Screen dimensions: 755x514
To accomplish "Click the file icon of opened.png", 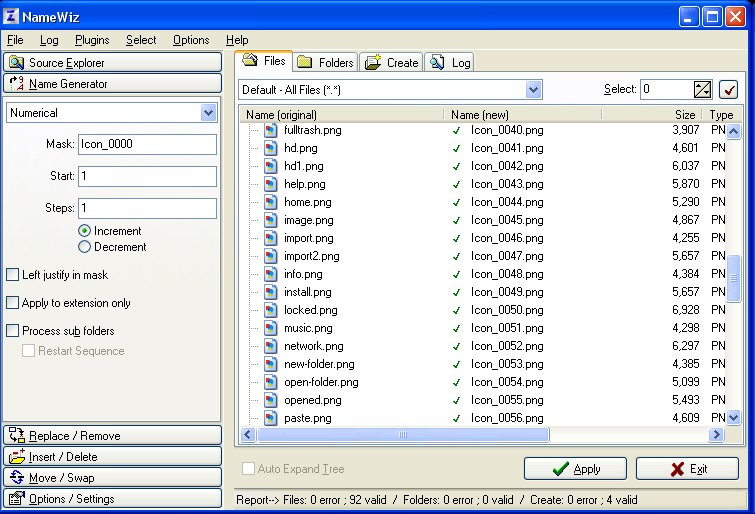I will pos(271,400).
